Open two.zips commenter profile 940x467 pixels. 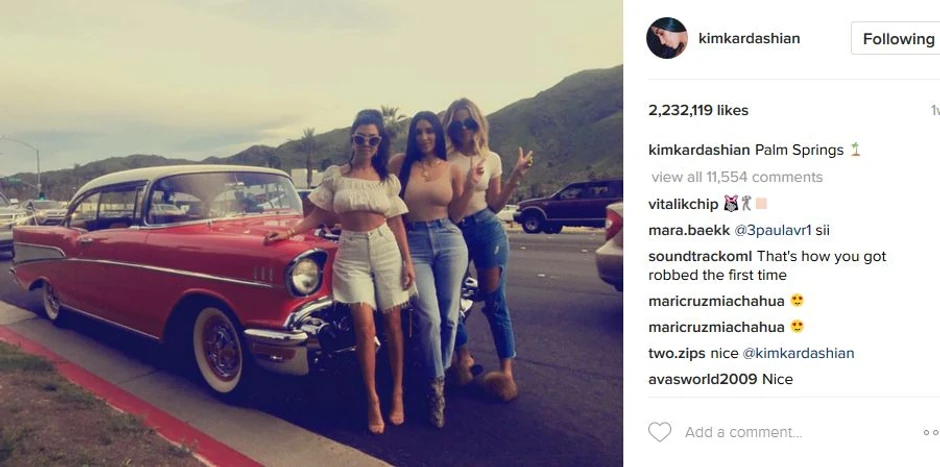[x=677, y=354]
